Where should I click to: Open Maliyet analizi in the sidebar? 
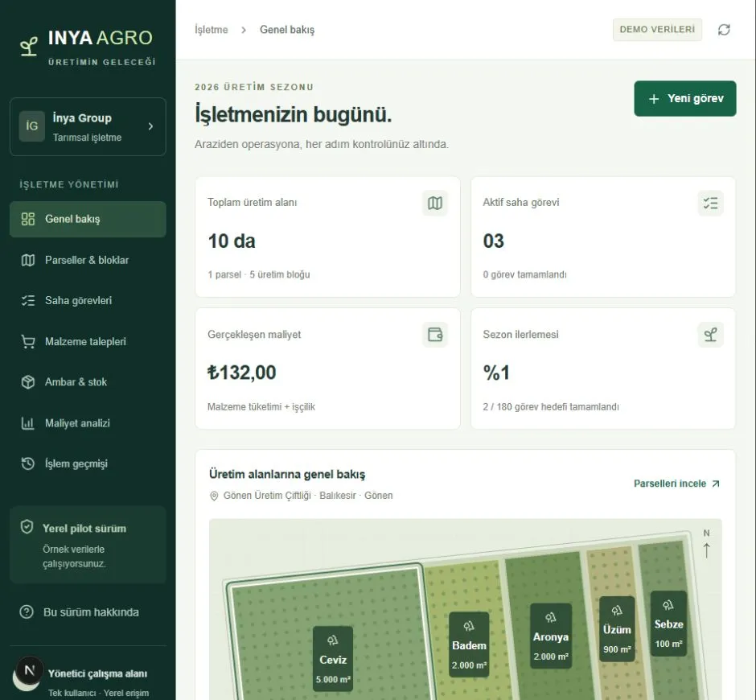coord(88,423)
